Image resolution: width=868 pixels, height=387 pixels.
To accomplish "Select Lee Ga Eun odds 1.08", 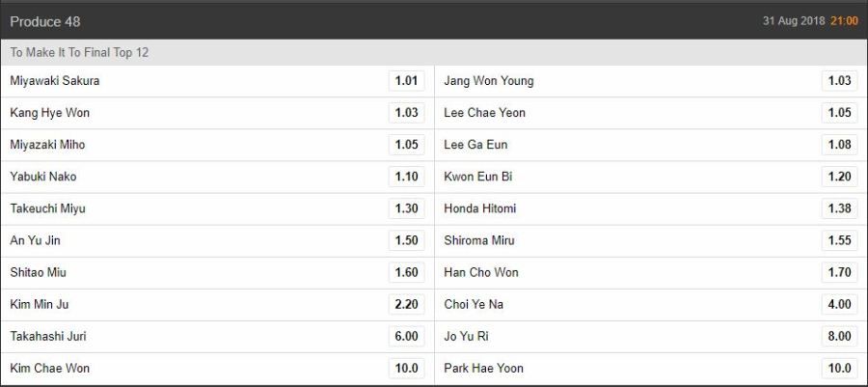I will tap(840, 145).
